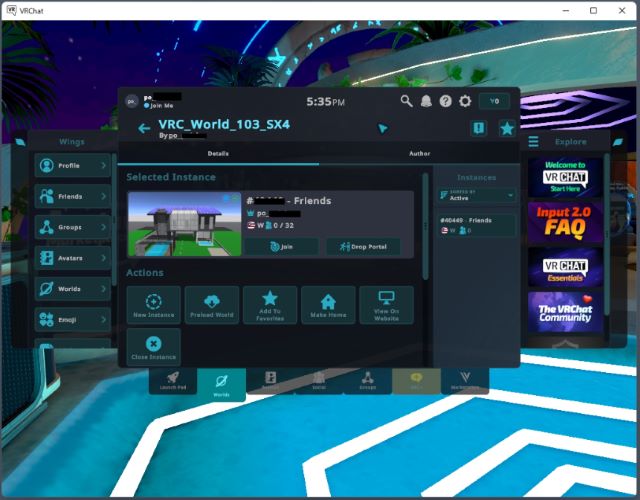Open Worlds in the Wings panel

73,289
